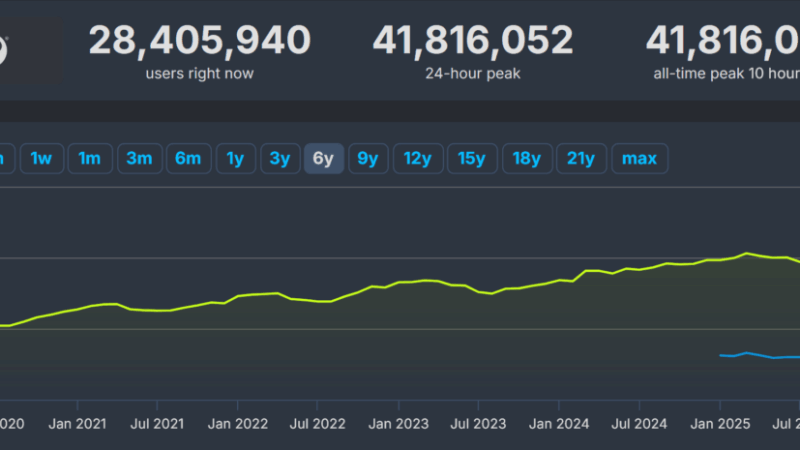
Task: Show the 9y chart range
Action: (x=368, y=159)
